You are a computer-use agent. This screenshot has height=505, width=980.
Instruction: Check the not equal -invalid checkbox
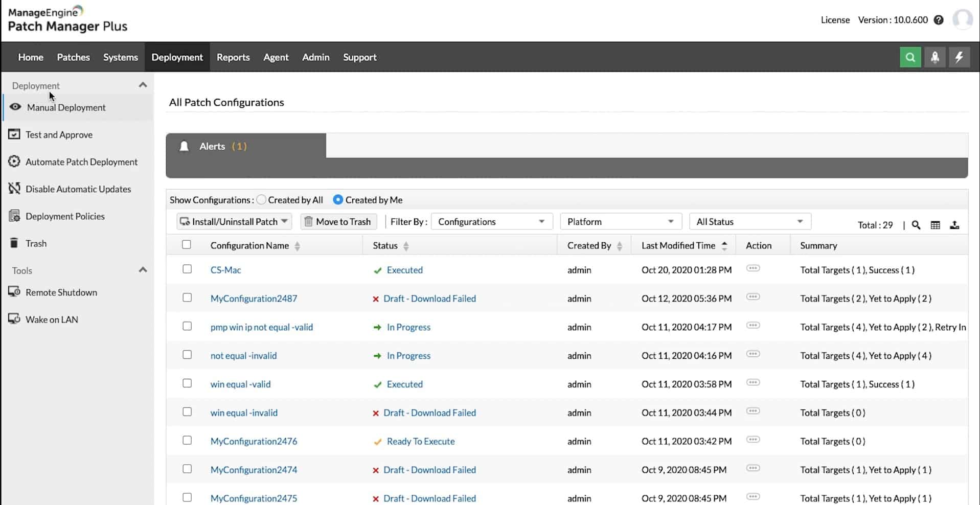[x=187, y=355]
